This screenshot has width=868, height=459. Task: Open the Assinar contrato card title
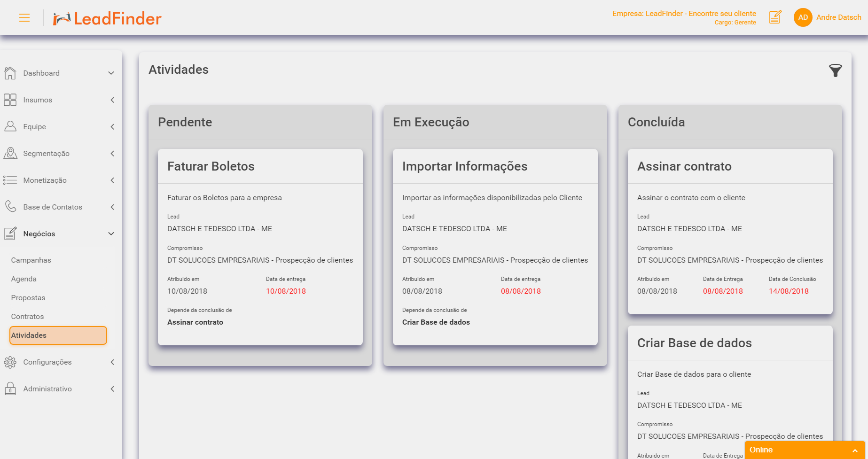pyautogui.click(x=684, y=166)
